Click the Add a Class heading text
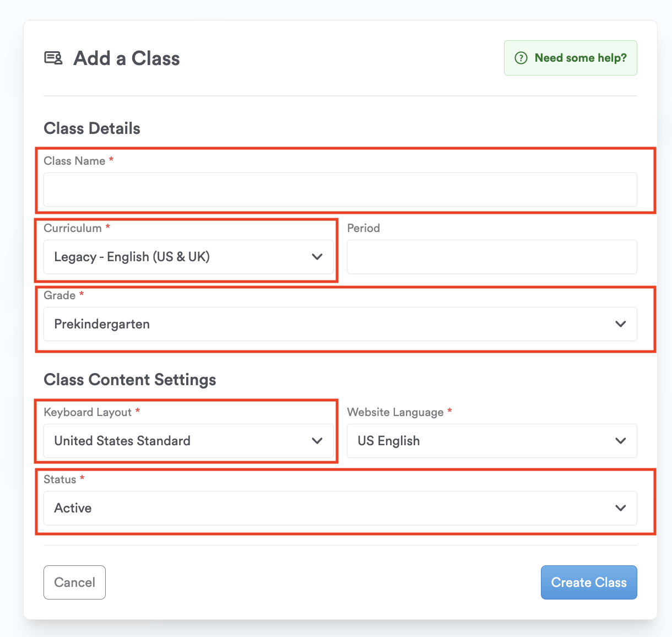The height and width of the screenshot is (637, 672). coord(127,58)
